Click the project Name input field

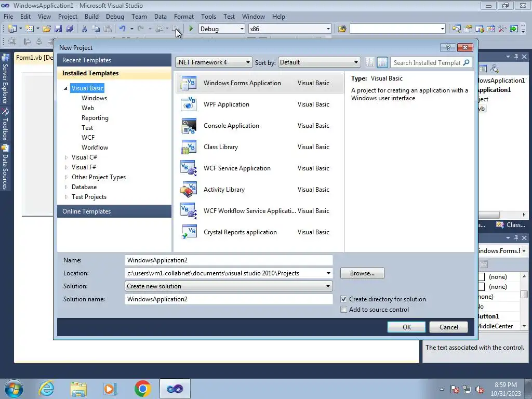point(229,260)
